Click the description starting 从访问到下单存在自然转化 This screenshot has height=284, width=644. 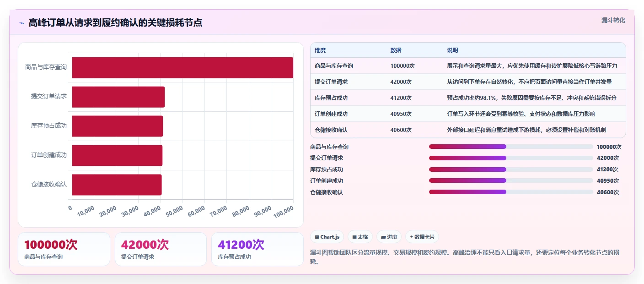(x=529, y=82)
